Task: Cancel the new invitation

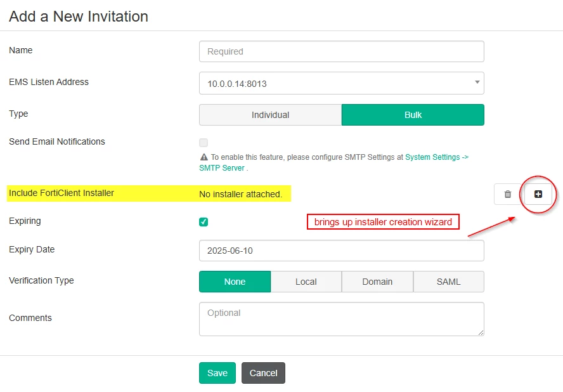Action: click(263, 373)
